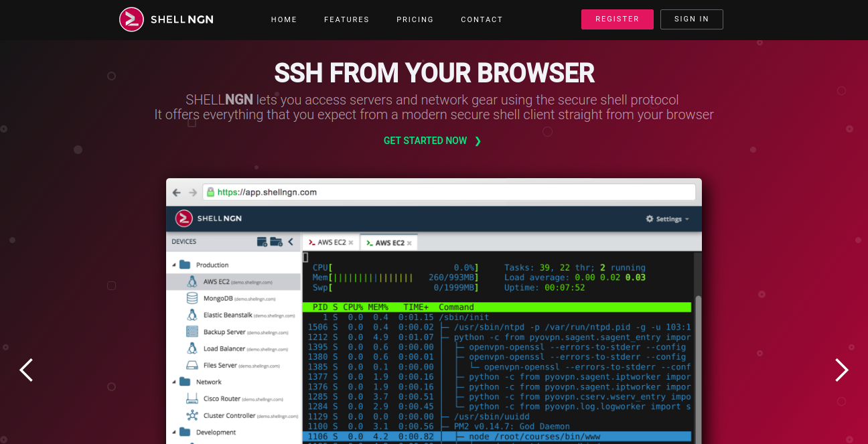Click the MongoDB database icon
Image resolution: width=868 pixels, height=444 pixels.
point(192,298)
